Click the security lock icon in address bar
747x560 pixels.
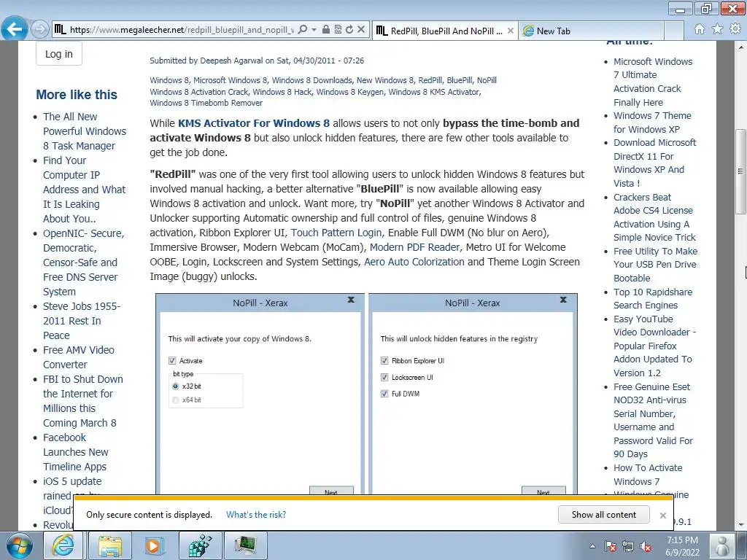coord(326,29)
